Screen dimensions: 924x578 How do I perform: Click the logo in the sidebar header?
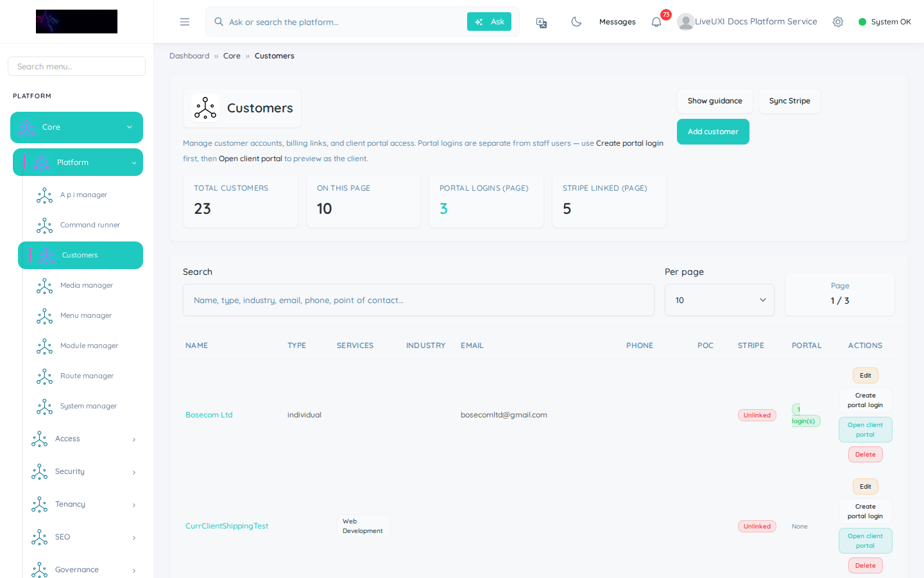[x=76, y=21]
